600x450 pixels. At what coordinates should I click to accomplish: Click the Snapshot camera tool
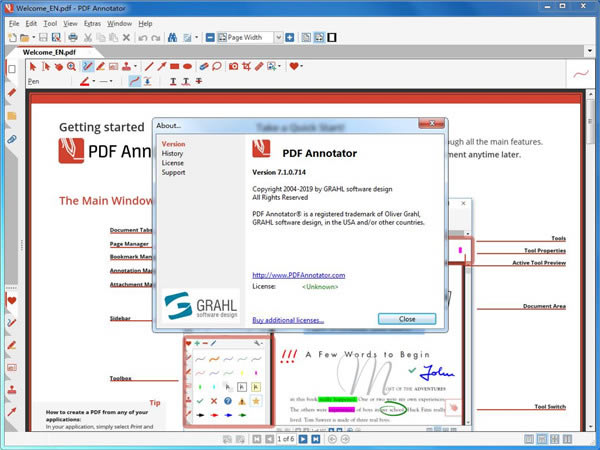coord(233,67)
